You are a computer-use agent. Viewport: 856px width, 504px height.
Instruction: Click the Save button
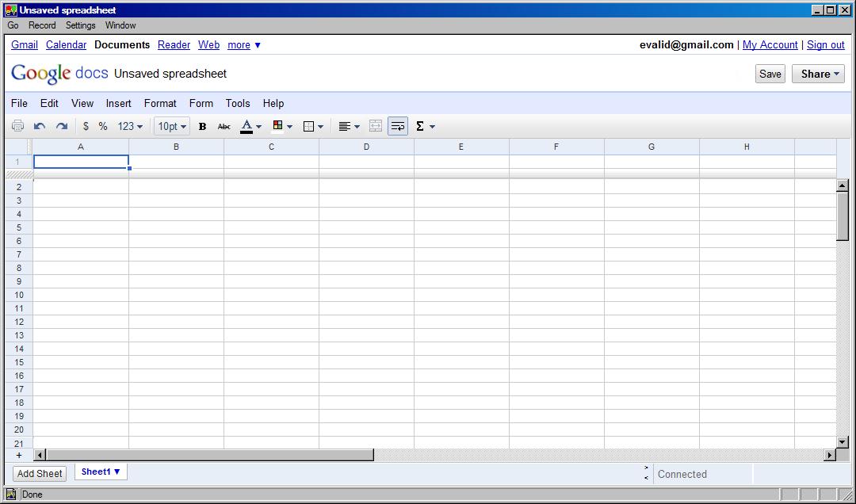click(x=770, y=74)
